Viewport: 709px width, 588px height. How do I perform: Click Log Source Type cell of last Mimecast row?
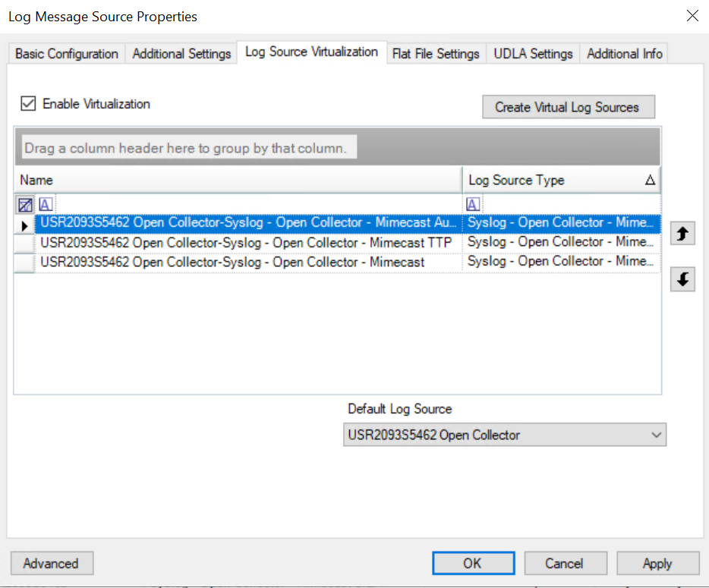[x=561, y=262]
